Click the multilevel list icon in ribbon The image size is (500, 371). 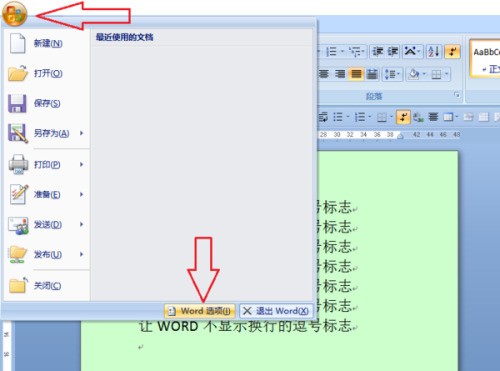coord(355,52)
